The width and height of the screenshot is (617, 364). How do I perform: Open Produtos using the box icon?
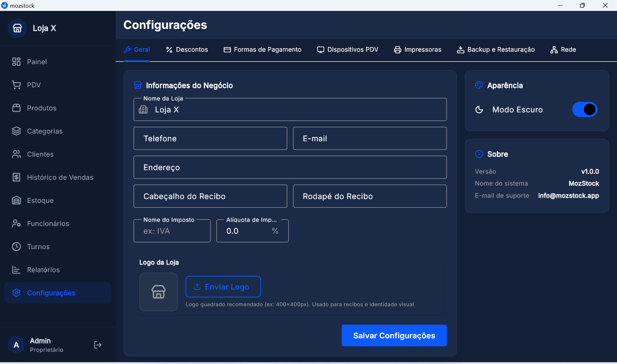pos(16,108)
